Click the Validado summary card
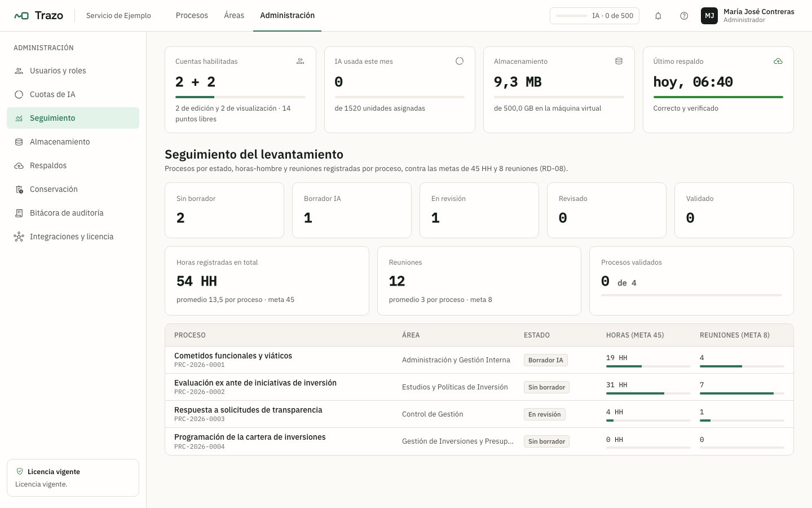The image size is (812, 508). pyautogui.click(x=734, y=210)
